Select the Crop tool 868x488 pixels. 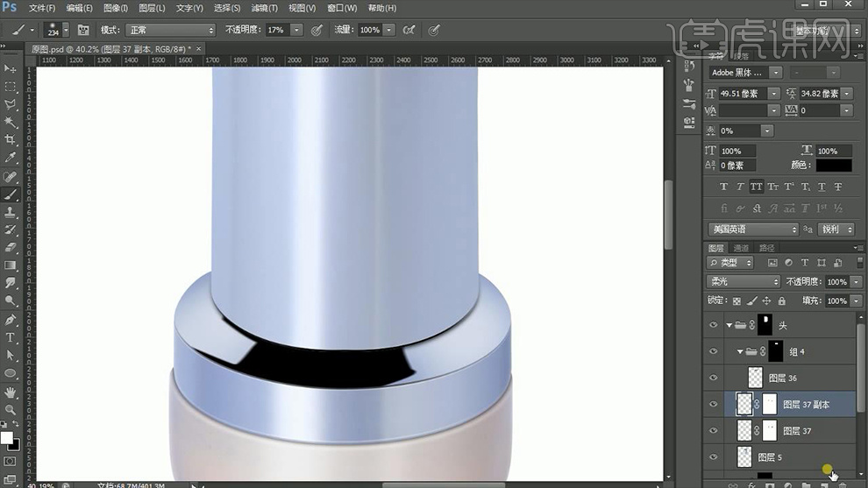(11, 139)
